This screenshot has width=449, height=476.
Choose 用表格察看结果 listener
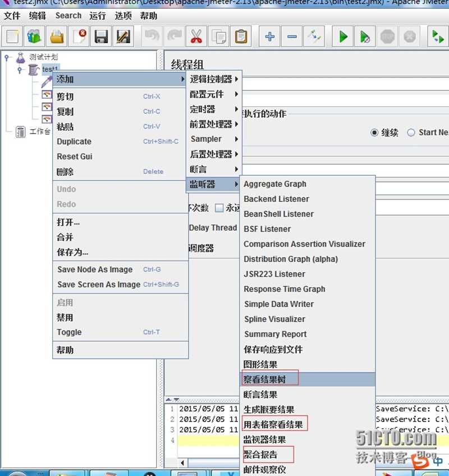(308, 424)
